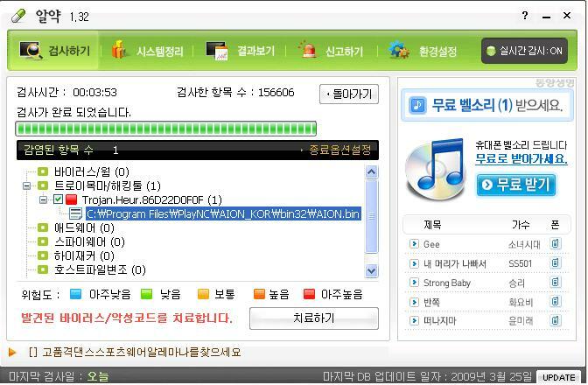The width and height of the screenshot is (588, 385).
Task: Click the scan progress bar
Action: coord(165,129)
